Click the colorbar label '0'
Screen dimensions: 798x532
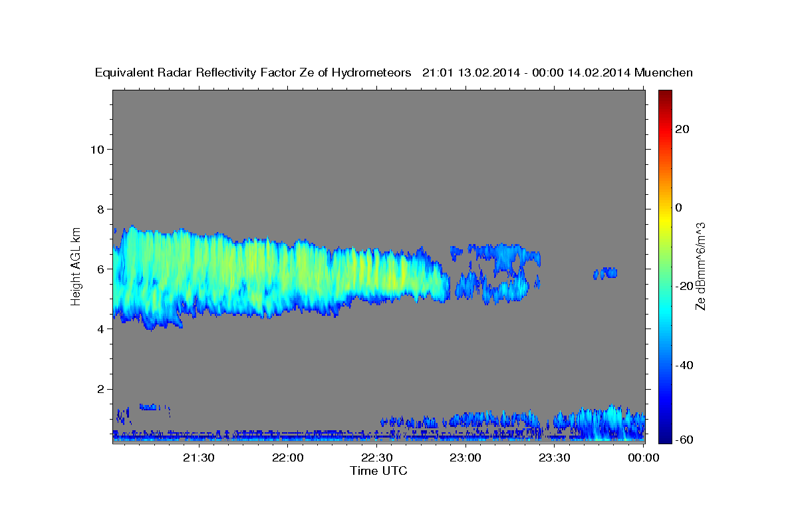tap(679, 207)
